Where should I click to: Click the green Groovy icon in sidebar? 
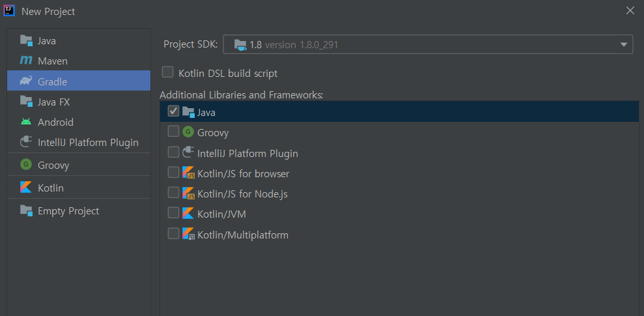[x=26, y=165]
